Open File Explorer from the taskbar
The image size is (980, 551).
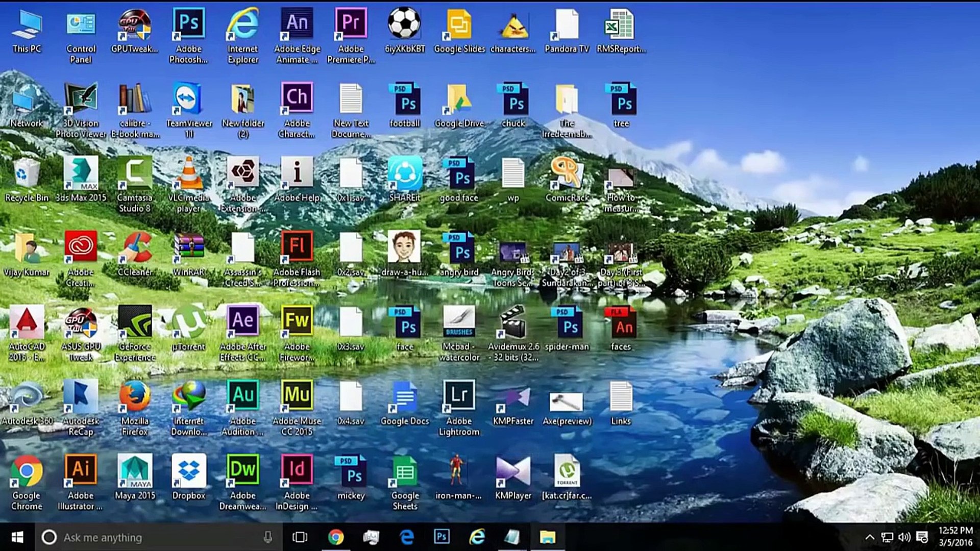tap(547, 537)
